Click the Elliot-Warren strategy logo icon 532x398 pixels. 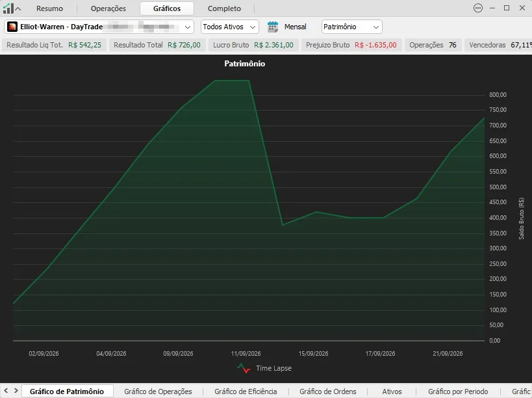point(12,27)
